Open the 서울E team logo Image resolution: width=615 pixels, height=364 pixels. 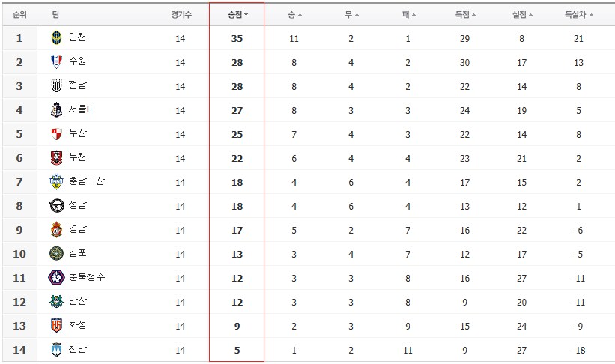(56, 110)
